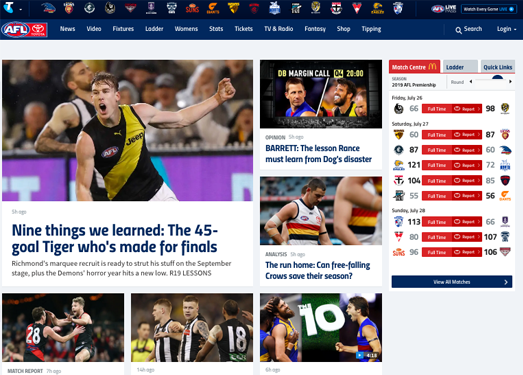The width and height of the screenshot is (523, 375).
Task: Expand the Telstra dropdown arrow
Action: coord(21,9)
